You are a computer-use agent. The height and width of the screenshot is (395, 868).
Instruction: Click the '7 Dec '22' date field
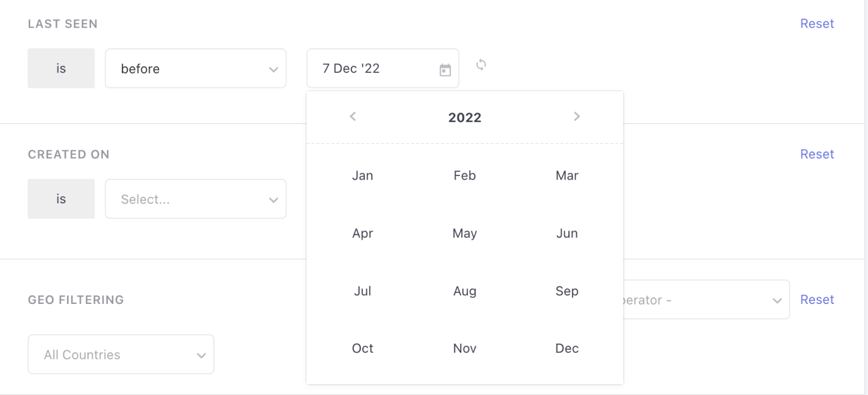pyautogui.click(x=374, y=68)
